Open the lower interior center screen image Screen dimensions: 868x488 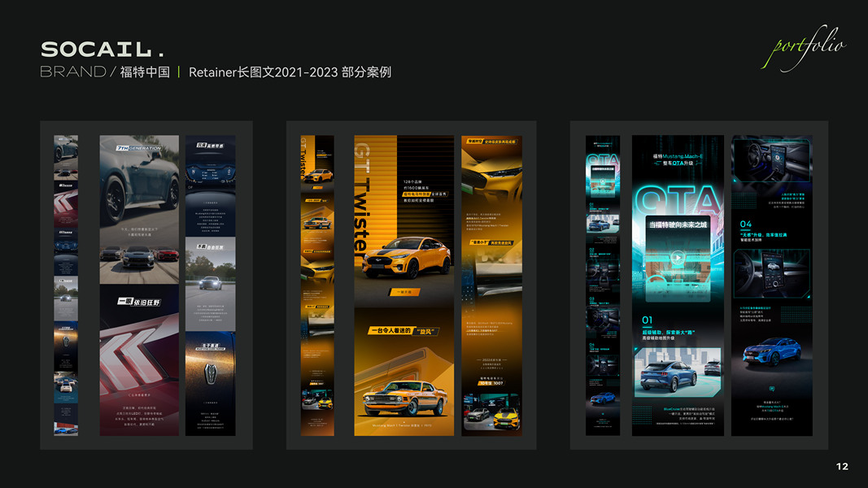tap(772, 274)
